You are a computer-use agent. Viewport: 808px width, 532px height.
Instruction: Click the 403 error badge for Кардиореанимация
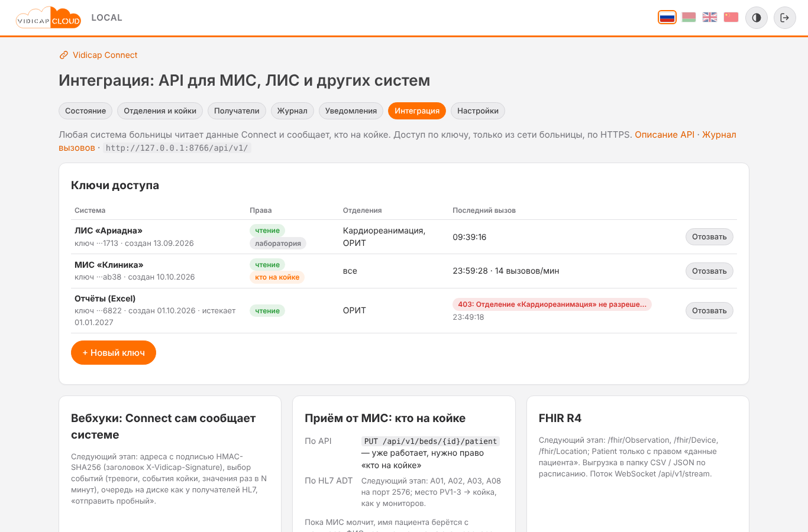pyautogui.click(x=552, y=304)
